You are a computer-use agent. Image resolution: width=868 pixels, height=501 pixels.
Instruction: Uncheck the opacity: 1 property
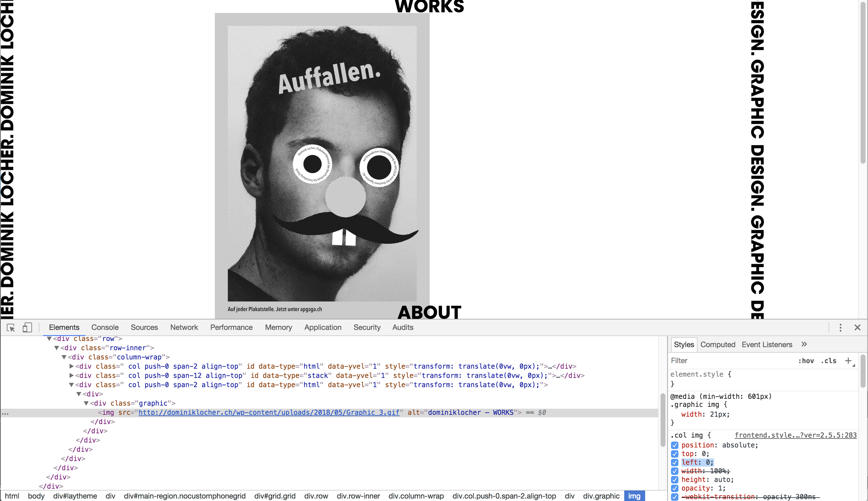click(x=675, y=488)
